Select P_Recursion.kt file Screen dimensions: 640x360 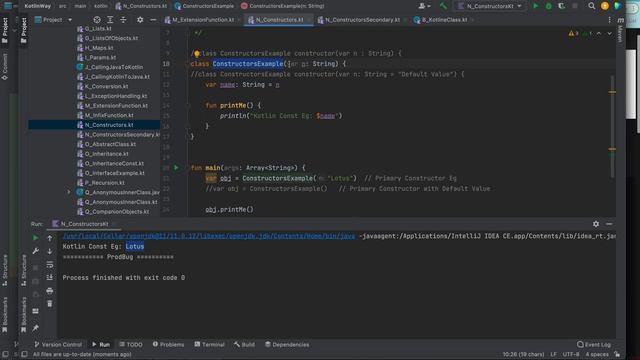point(104,182)
